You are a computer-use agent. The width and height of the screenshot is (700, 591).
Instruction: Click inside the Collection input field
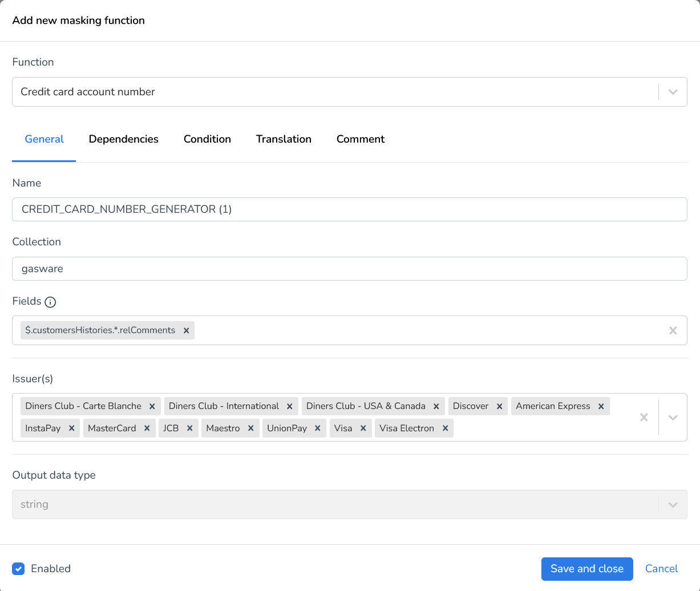click(228, 269)
